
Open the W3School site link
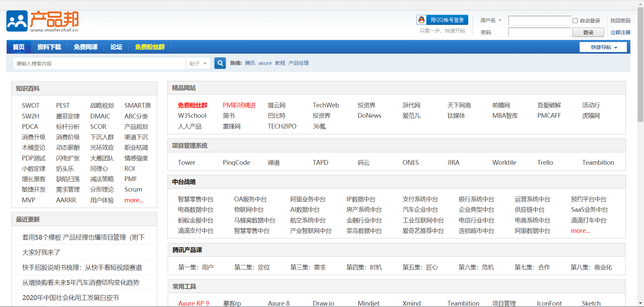pos(192,115)
